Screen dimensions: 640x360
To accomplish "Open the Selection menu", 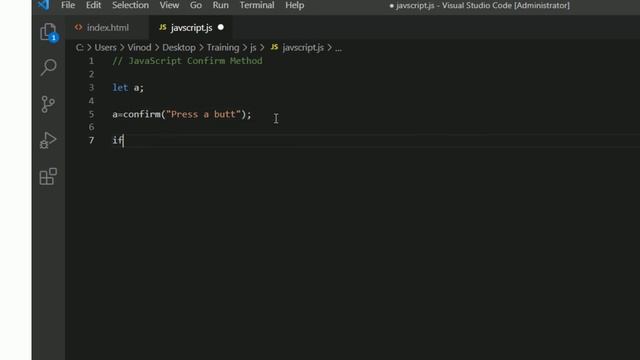I will (x=130, y=5).
